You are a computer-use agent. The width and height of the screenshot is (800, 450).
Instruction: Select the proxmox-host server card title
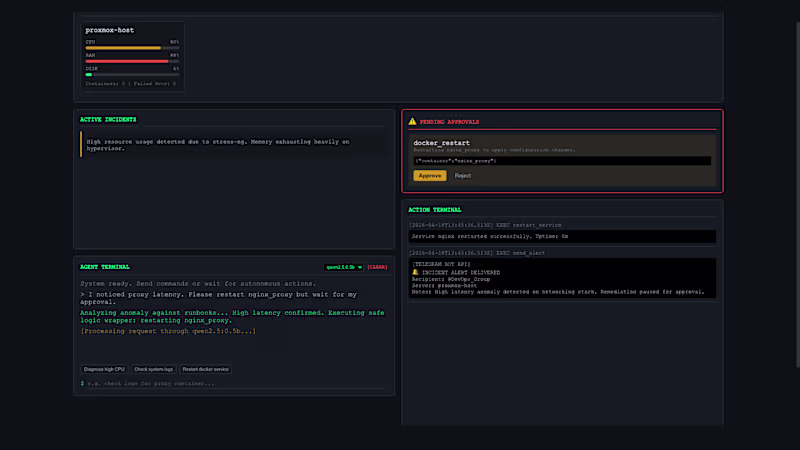tap(110, 30)
